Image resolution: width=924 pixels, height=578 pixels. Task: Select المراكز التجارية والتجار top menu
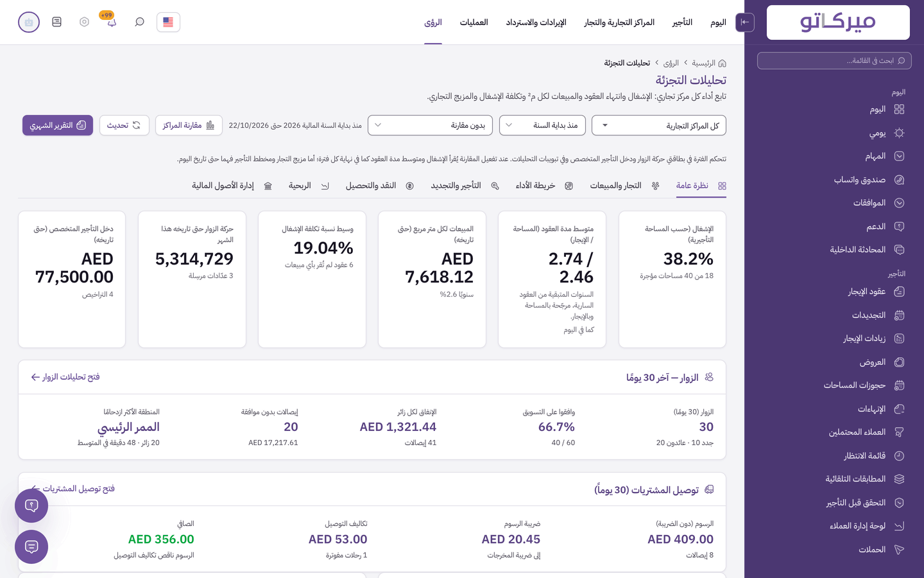point(619,22)
